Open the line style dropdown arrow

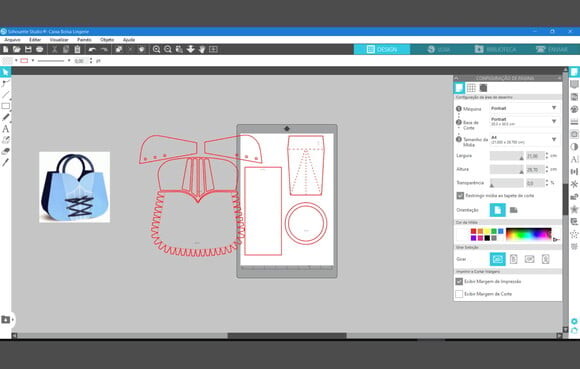69,61
